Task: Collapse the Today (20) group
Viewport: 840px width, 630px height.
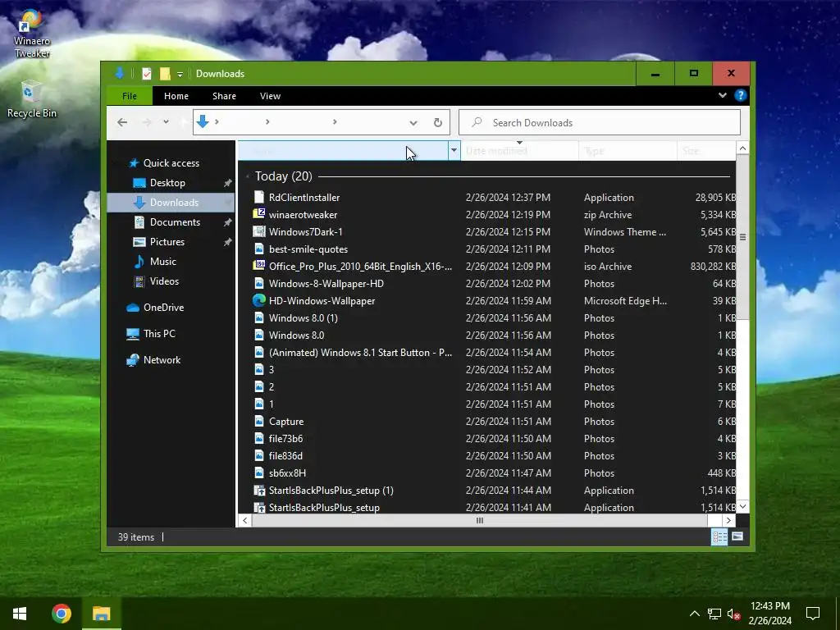Action: coord(248,176)
